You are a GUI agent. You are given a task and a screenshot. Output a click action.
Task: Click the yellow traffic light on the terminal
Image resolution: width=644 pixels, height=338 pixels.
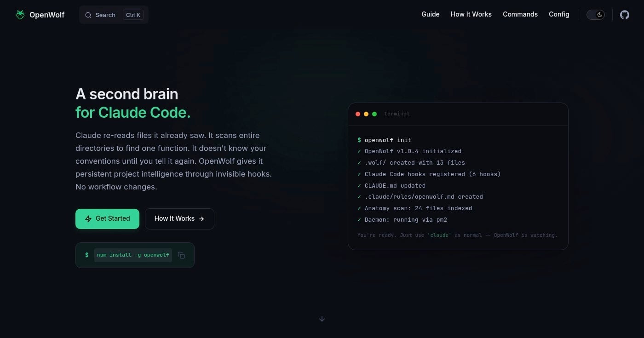click(x=366, y=114)
